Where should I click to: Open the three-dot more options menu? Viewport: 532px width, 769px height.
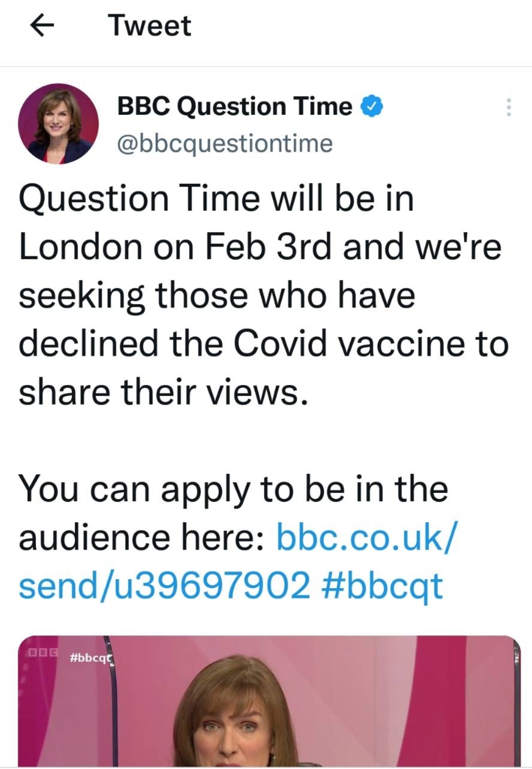(509, 107)
